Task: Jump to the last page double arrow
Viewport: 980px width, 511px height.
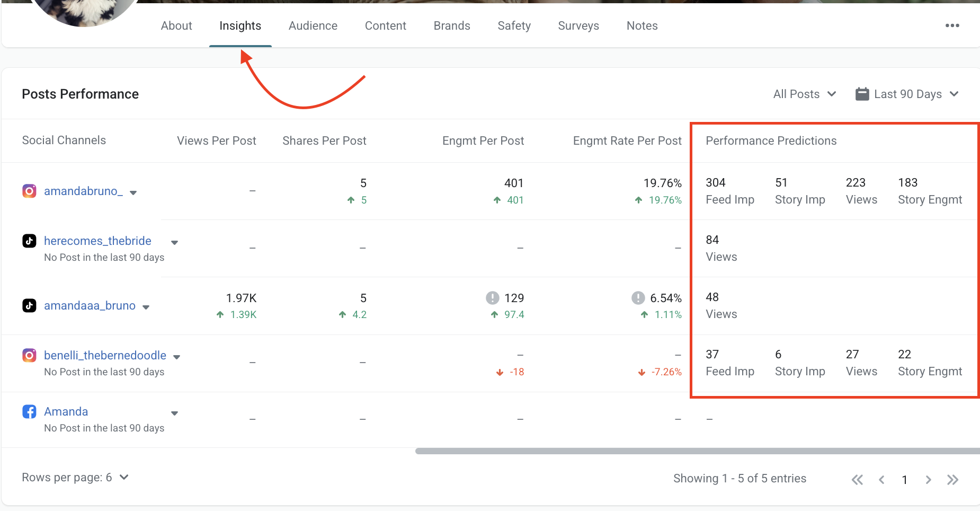Action: [x=952, y=480]
